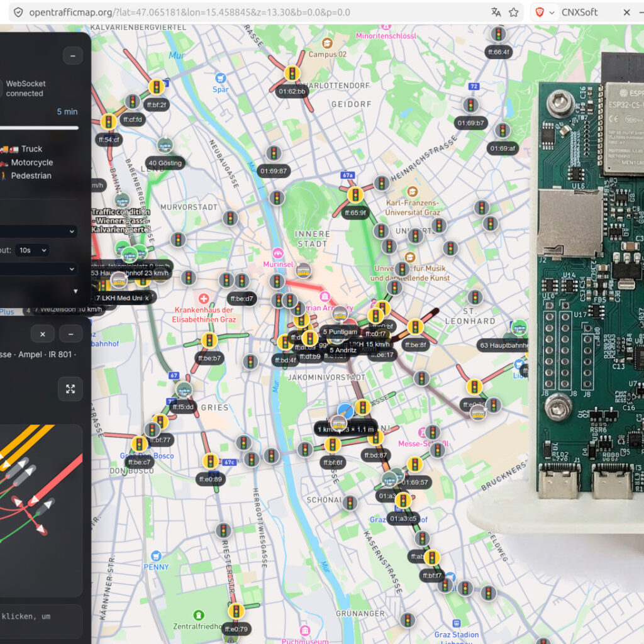
Task: Switch to the CNXSoft browser tab
Action: tap(579, 13)
